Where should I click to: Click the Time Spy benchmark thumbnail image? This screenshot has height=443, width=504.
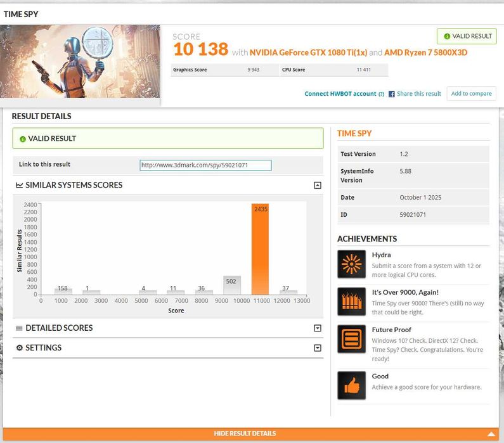(80, 61)
